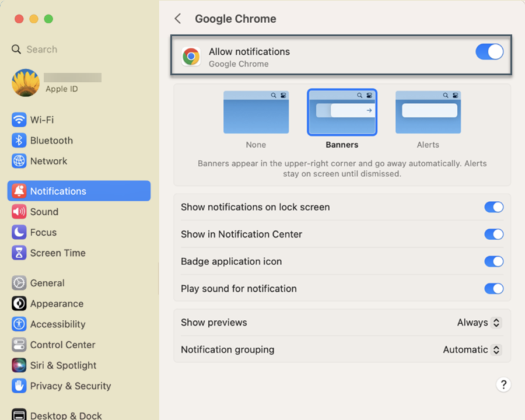This screenshot has width=525, height=420.
Task: Click the green zoom window button
Action: [48, 19]
